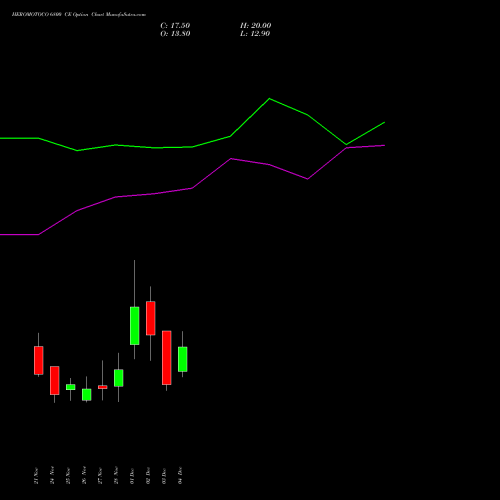Click the chart title text at top left
The height and width of the screenshot is (500, 500).
click(x=79, y=15)
